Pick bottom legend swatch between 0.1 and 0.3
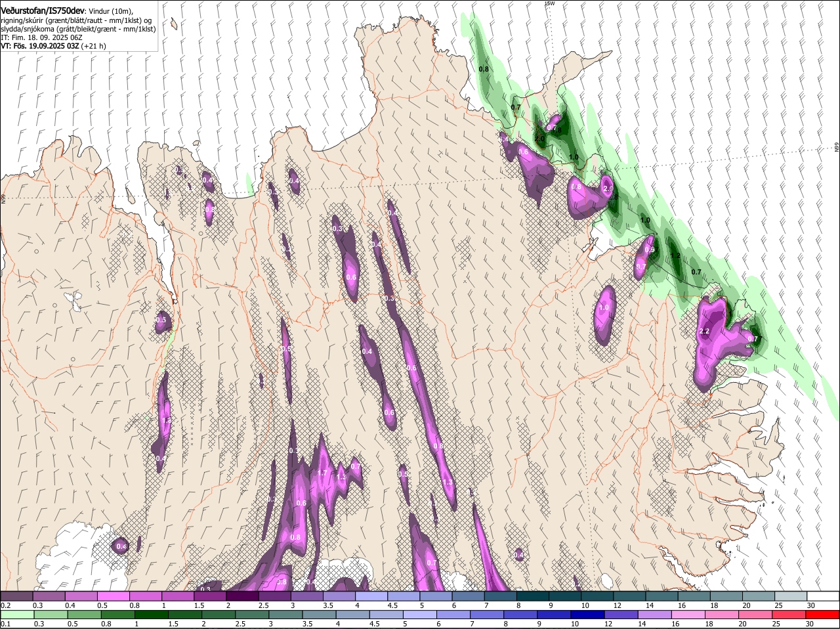This screenshot has width=840, height=629. (x=16, y=615)
